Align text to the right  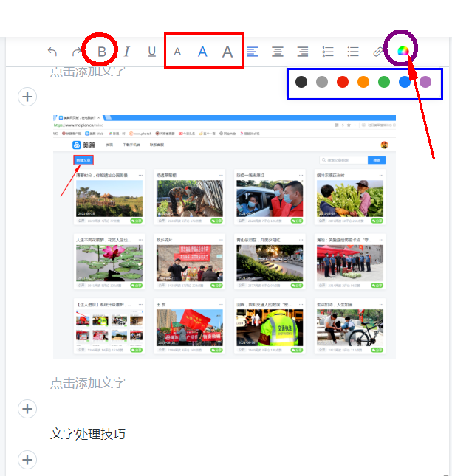tap(303, 52)
